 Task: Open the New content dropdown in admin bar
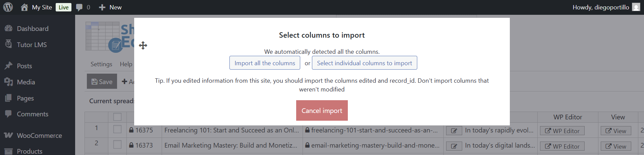click(x=110, y=7)
